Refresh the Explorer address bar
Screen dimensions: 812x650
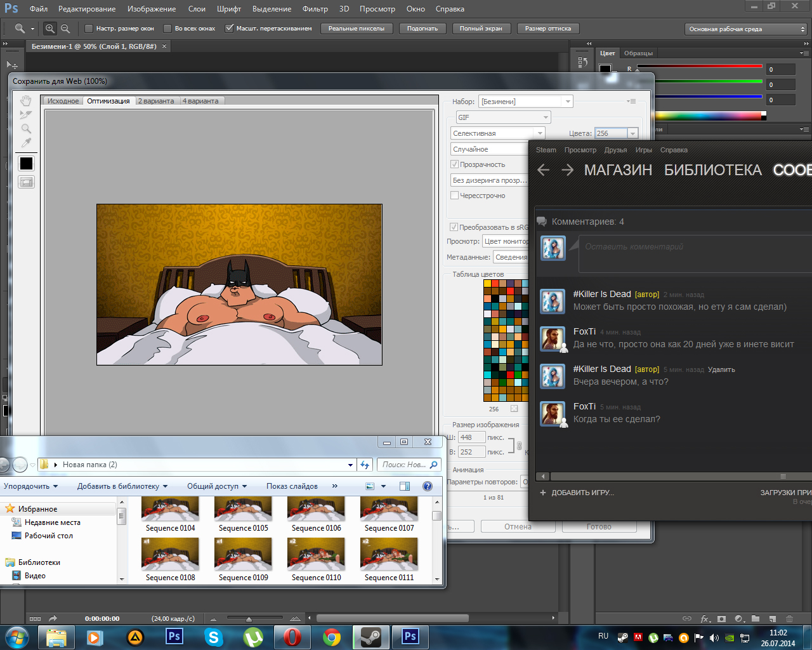click(x=365, y=465)
